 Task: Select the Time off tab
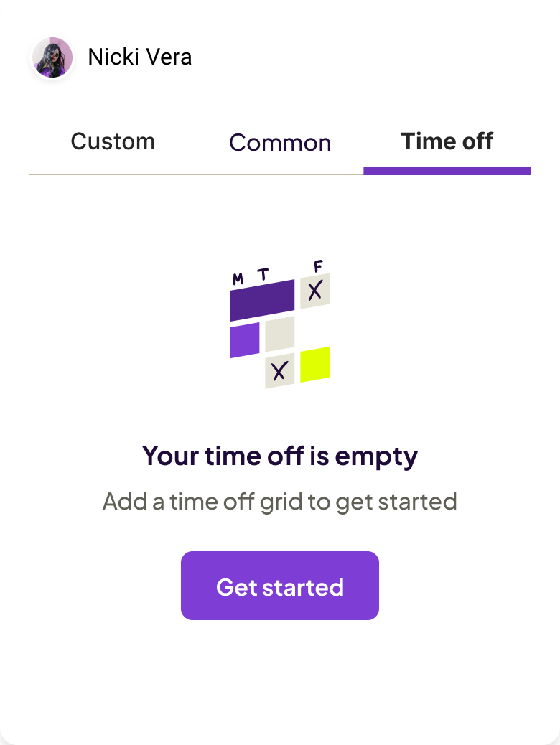coord(447,141)
